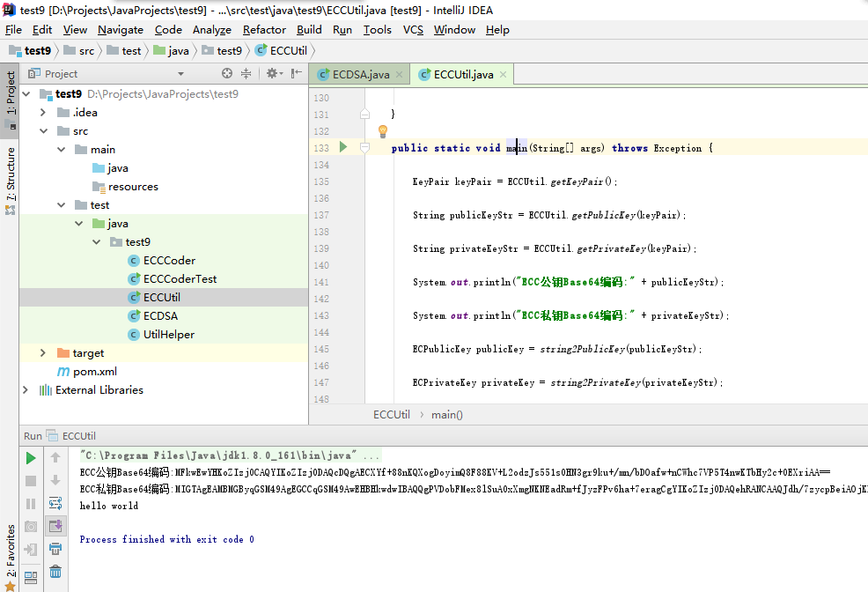Open the Refactor menu
The height and width of the screenshot is (592, 868).
[x=264, y=29]
